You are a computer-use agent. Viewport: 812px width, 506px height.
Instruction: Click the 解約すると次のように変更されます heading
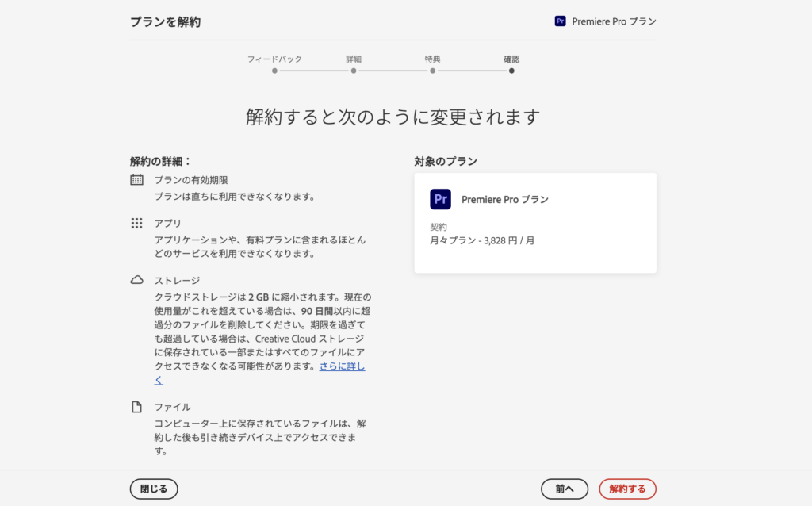point(393,117)
